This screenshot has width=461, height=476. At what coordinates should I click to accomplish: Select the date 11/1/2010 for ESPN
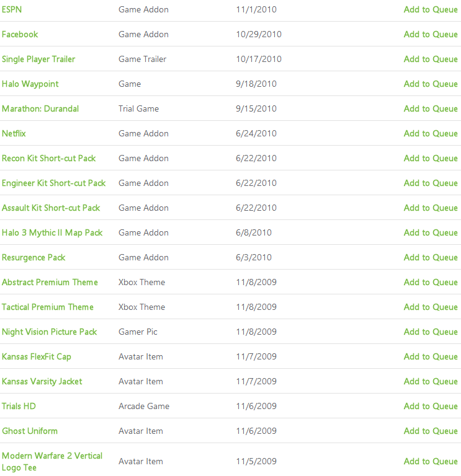point(256,10)
